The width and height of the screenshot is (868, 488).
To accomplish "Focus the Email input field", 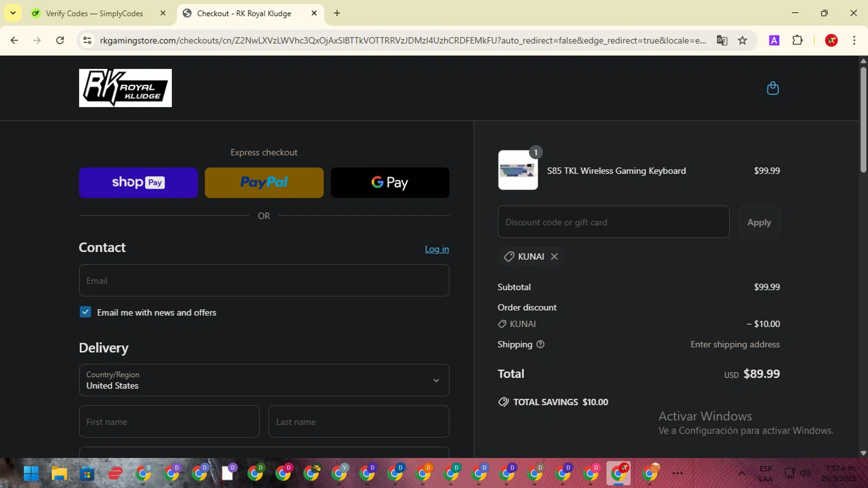I will click(x=264, y=281).
